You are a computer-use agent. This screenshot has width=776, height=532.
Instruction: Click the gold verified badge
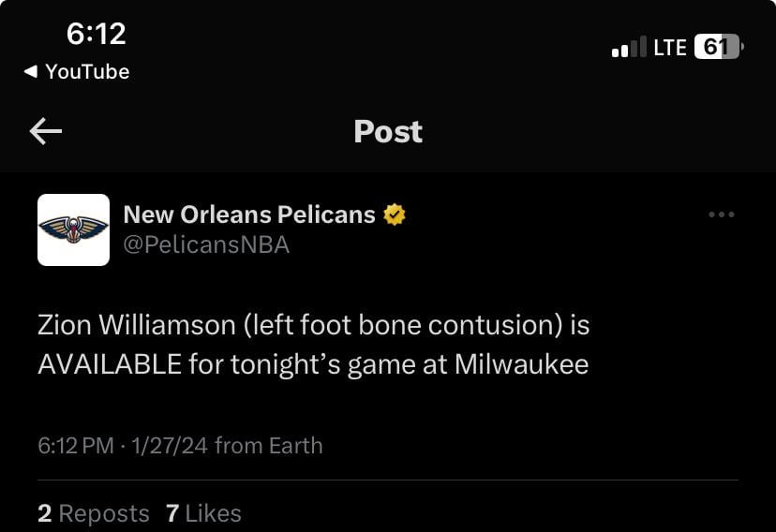[x=395, y=214]
